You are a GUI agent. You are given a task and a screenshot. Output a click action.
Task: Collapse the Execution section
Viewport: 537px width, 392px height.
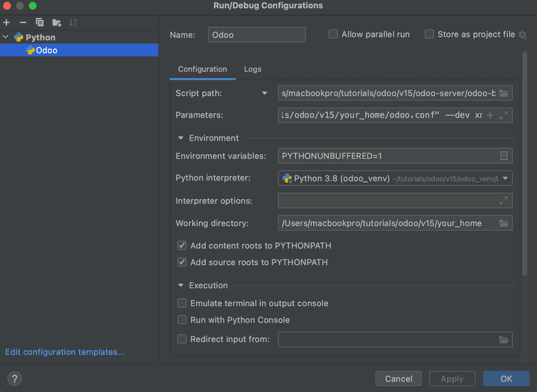pyautogui.click(x=180, y=285)
